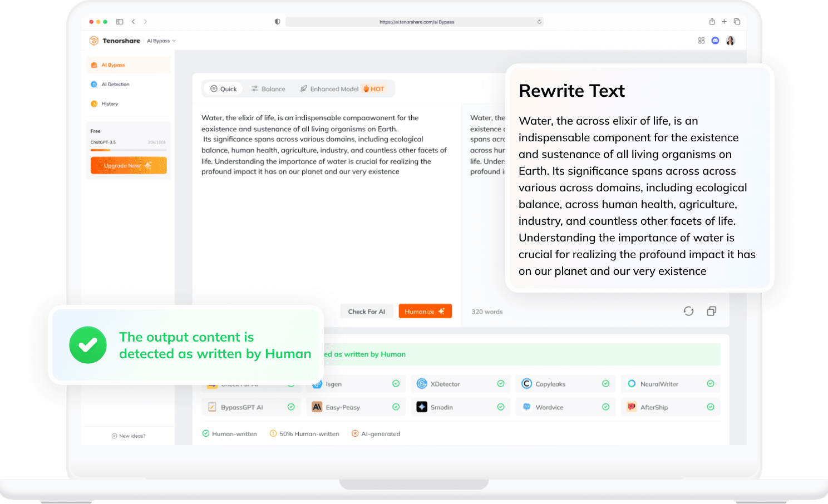Image resolution: width=828 pixels, height=504 pixels.
Task: Switch to the Quick mode tab
Action: (224, 89)
